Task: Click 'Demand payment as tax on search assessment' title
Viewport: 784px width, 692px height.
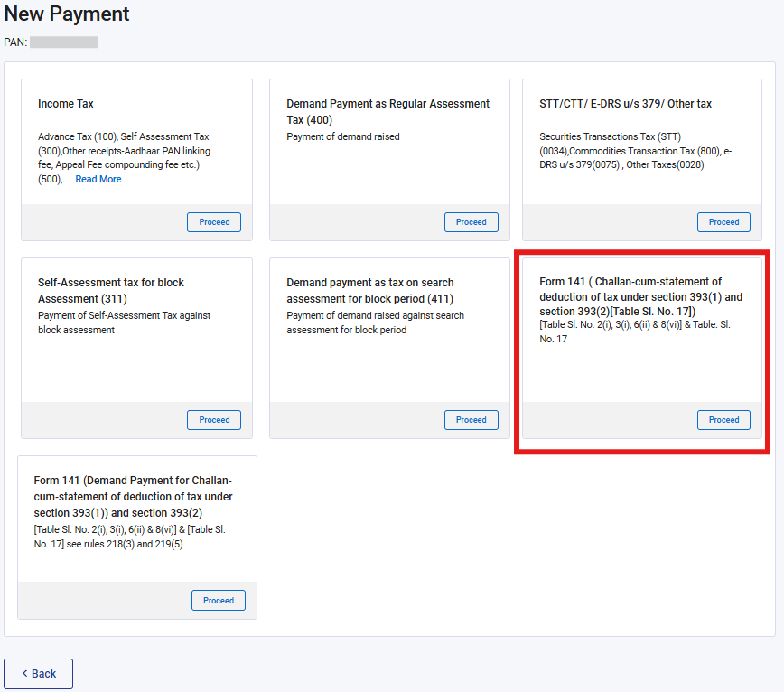Action: [x=370, y=291]
